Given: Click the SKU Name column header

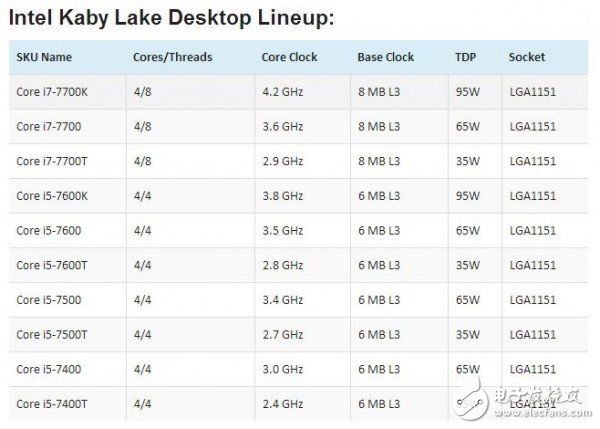Looking at the screenshot, I should click(44, 57).
